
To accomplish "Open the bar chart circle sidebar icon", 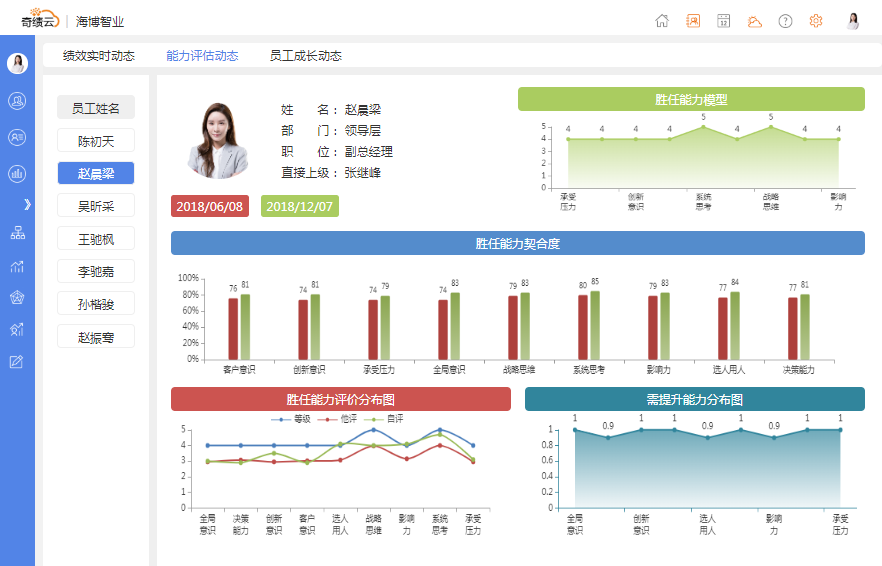I will tap(17, 173).
